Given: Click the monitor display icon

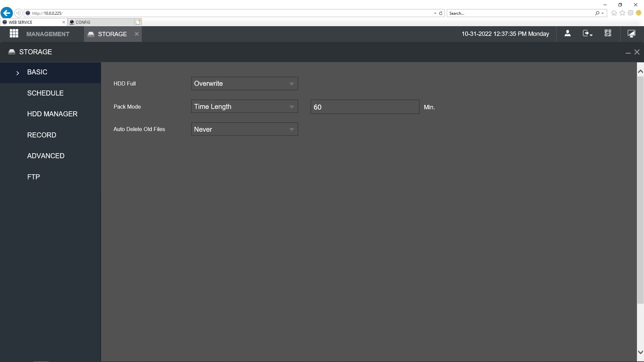Looking at the screenshot, I should click(x=631, y=34).
